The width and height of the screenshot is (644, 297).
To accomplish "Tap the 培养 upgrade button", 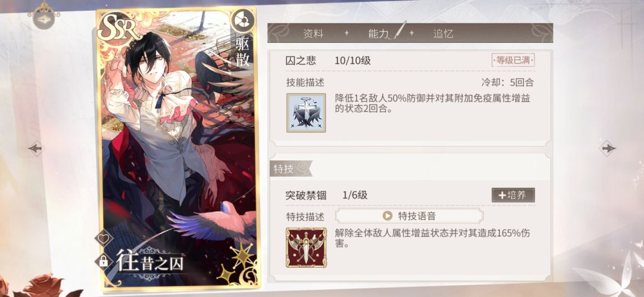I will click(x=513, y=195).
